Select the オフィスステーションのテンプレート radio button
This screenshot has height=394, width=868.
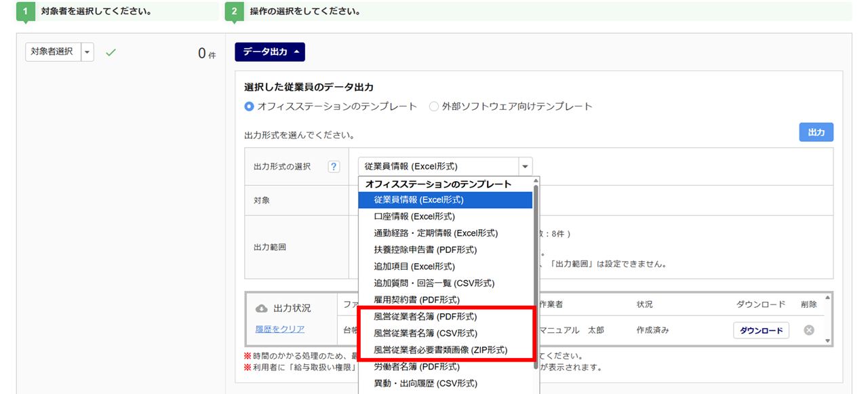[249, 106]
